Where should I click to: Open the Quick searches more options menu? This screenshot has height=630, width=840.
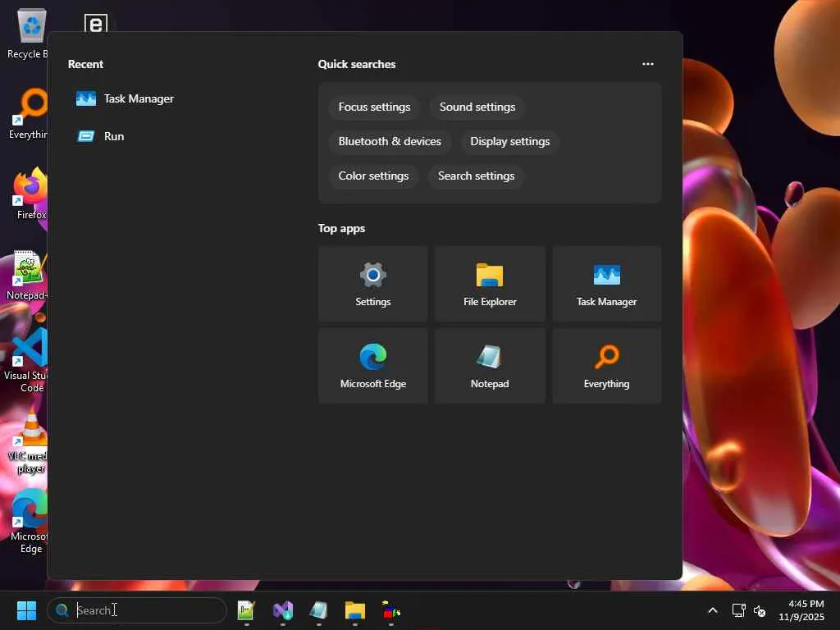coord(648,64)
